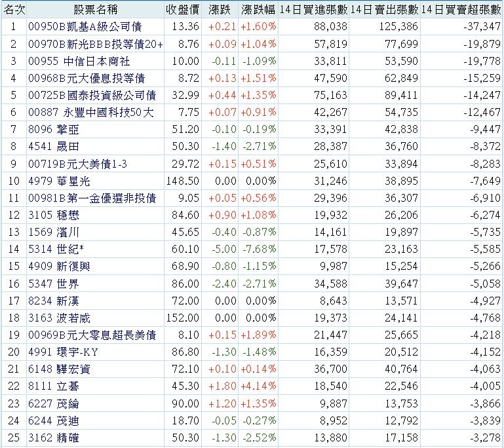Select closing price 152.00

(183, 318)
